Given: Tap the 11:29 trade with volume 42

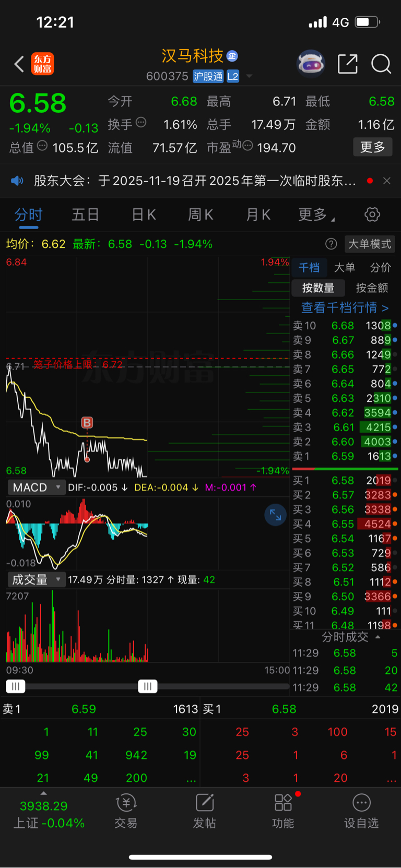Looking at the screenshot, I should (345, 687).
